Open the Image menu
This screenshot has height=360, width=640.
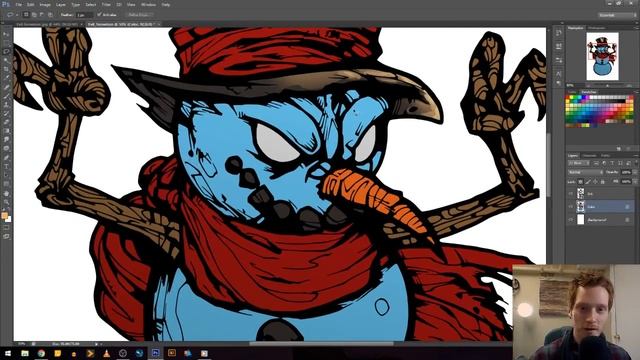tap(45, 4)
